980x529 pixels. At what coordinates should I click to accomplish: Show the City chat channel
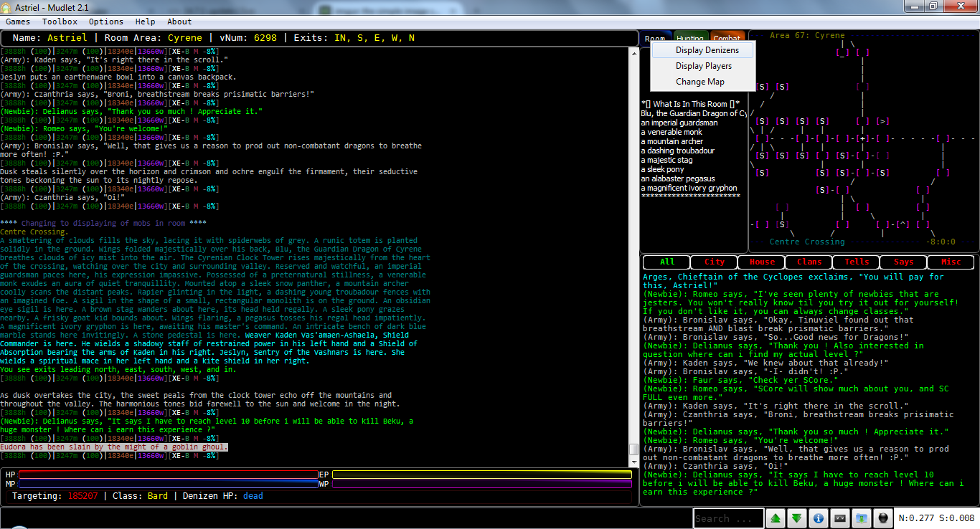[715, 262]
